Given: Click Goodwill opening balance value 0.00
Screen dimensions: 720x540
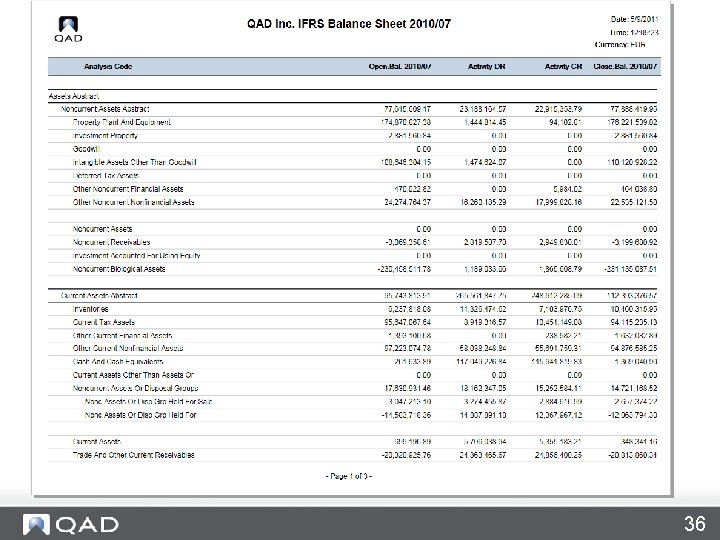Looking at the screenshot, I should click(x=424, y=149).
